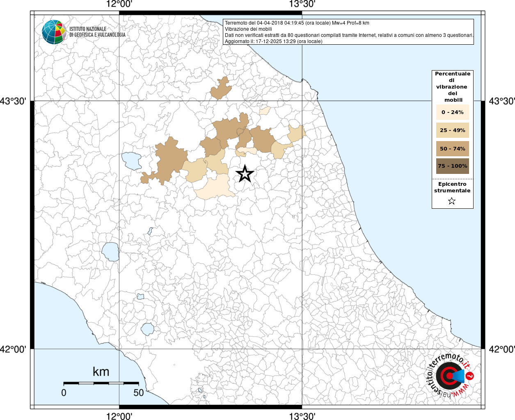
Task: Click the 'Istituto Nazionale di Geofisica e Vulcanologia' text
Action: 97,32
